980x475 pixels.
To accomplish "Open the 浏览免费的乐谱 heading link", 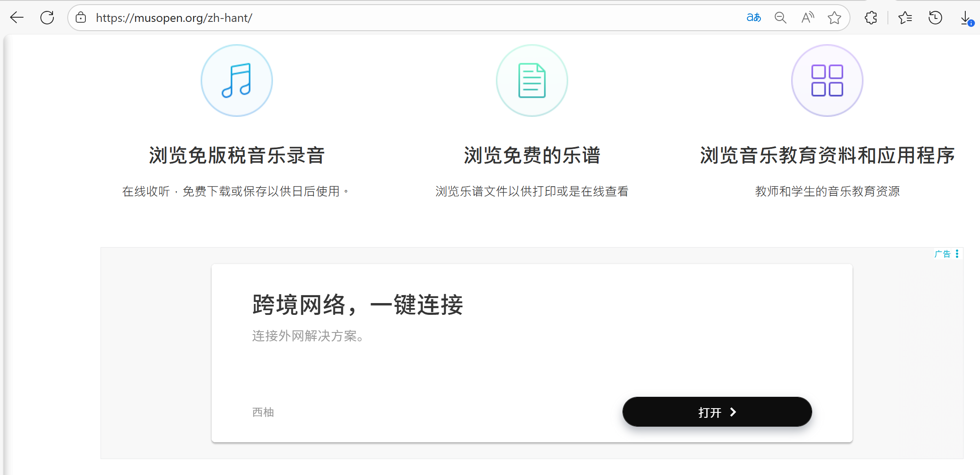I will coord(532,155).
